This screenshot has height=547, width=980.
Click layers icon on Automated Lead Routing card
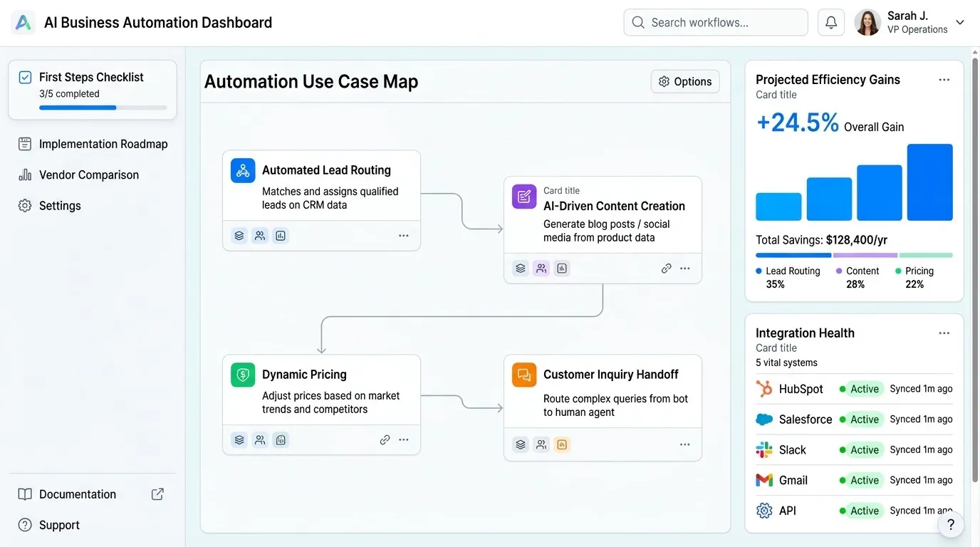239,236
